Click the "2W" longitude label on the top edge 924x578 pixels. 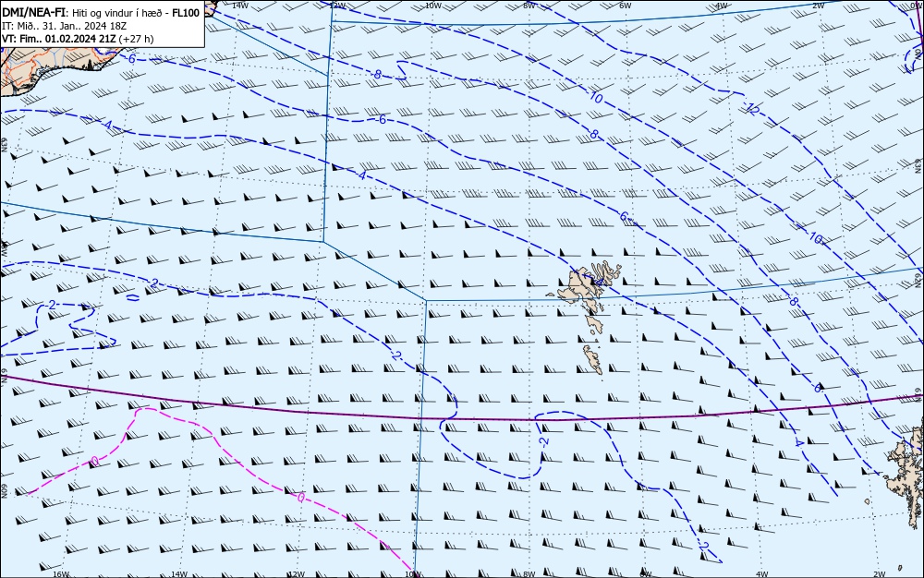pos(818,5)
